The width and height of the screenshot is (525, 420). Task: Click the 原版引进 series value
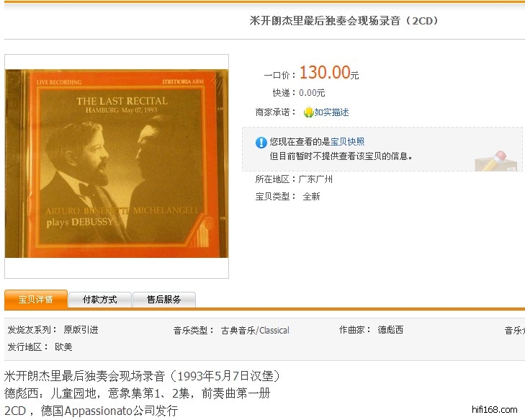click(x=81, y=329)
